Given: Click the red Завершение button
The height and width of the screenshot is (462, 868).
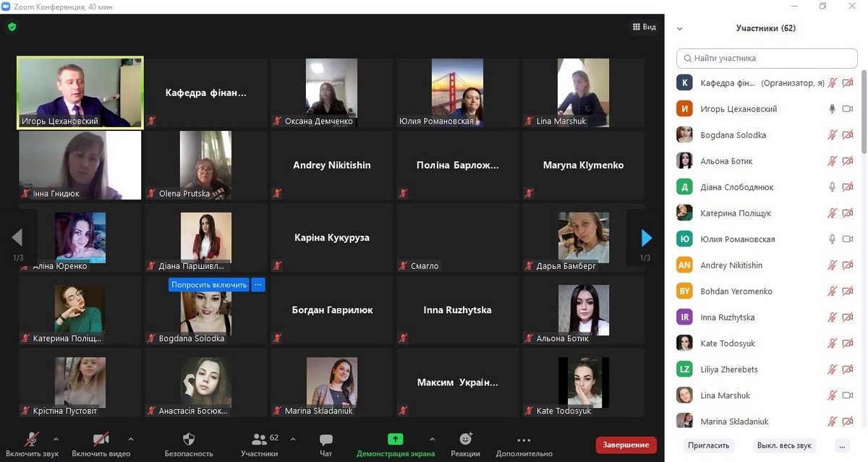Looking at the screenshot, I should pos(626,445).
